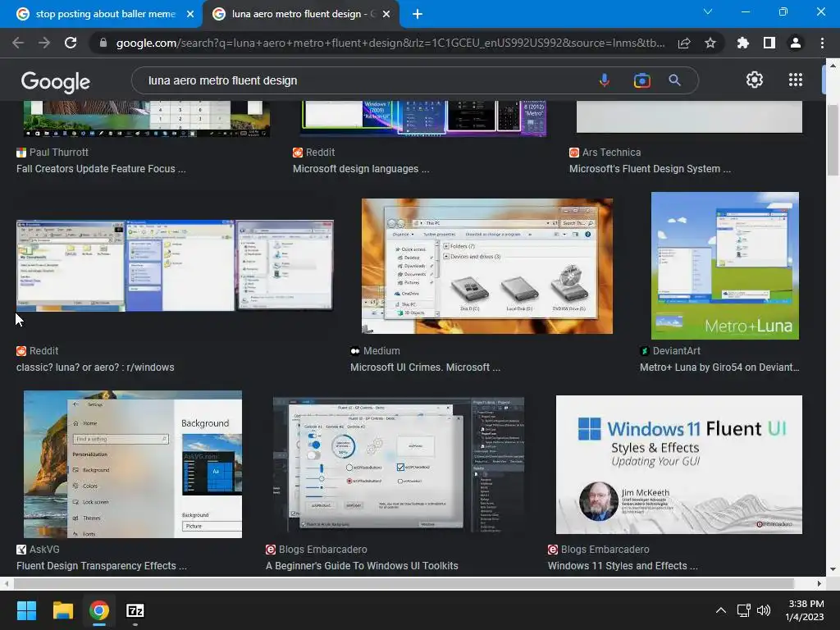Open 'Metro+ Luna by Giro54' DeviantArt link
840x630 pixels.
point(719,367)
